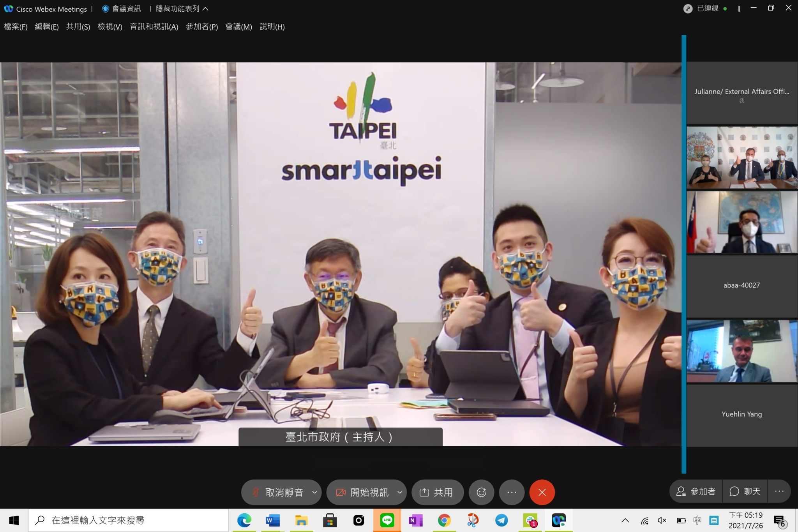
Task: Open the taskbar clock showing 下午 05:19
Action: (746, 520)
